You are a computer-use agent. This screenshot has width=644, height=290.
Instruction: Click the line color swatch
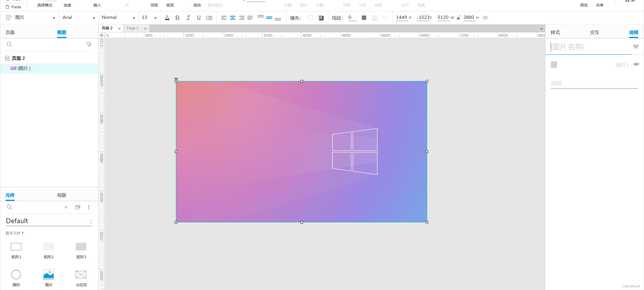click(x=364, y=18)
